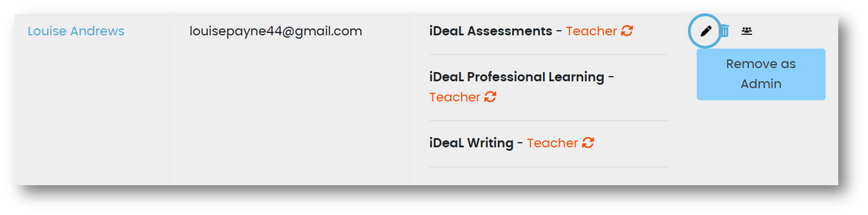Click Teacher role for iDeaL Professional Learning

click(455, 97)
